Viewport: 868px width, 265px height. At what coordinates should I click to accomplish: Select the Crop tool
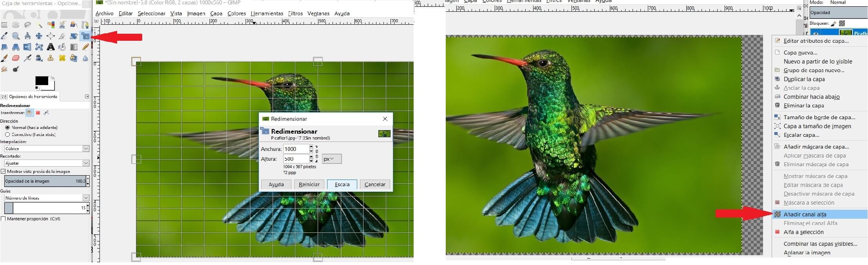coord(62,36)
